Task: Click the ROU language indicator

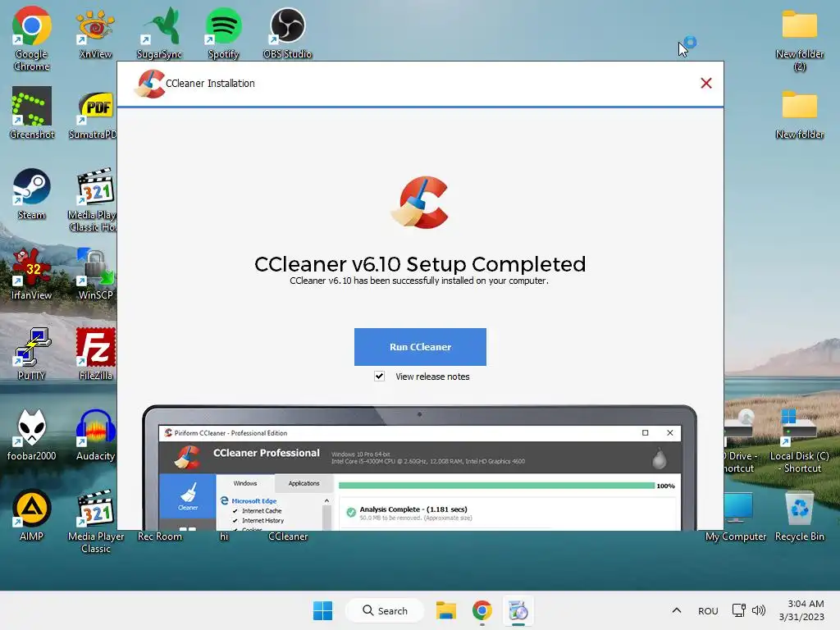Action: point(708,610)
